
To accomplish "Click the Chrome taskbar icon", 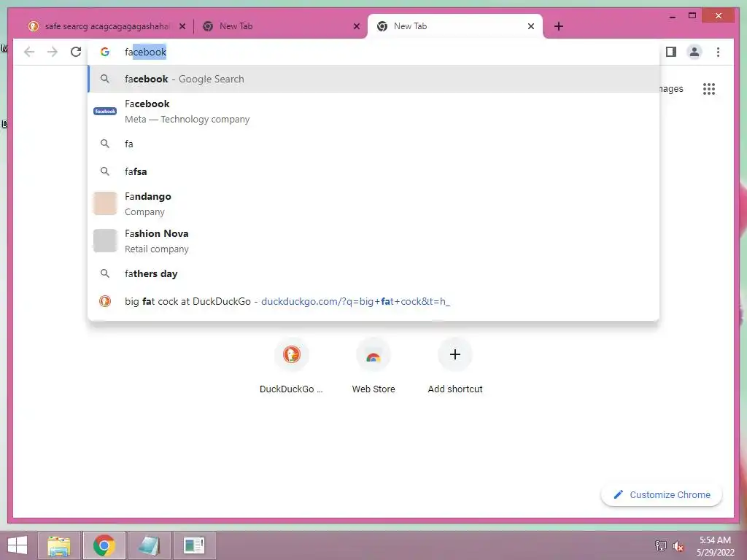I will pos(104,545).
